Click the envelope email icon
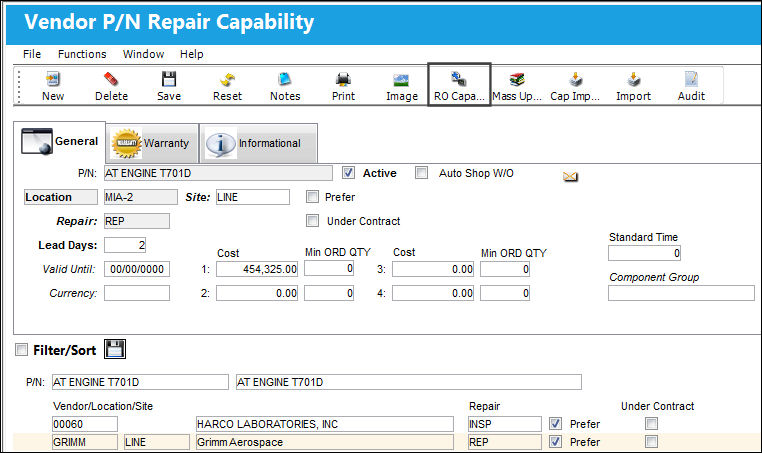 click(570, 176)
